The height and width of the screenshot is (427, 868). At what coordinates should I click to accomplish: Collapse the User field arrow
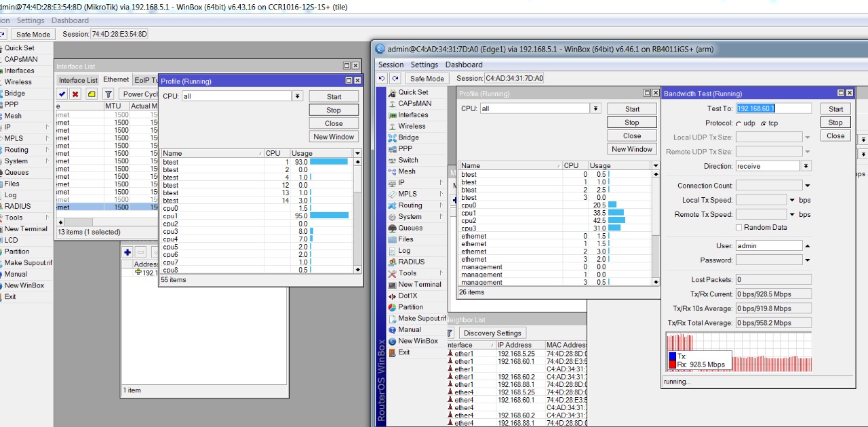(807, 246)
